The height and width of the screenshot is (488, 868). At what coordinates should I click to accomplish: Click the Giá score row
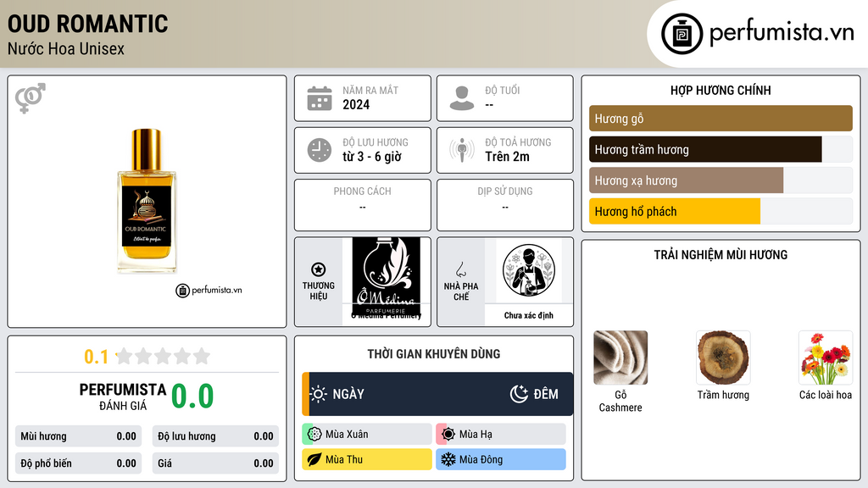215,463
